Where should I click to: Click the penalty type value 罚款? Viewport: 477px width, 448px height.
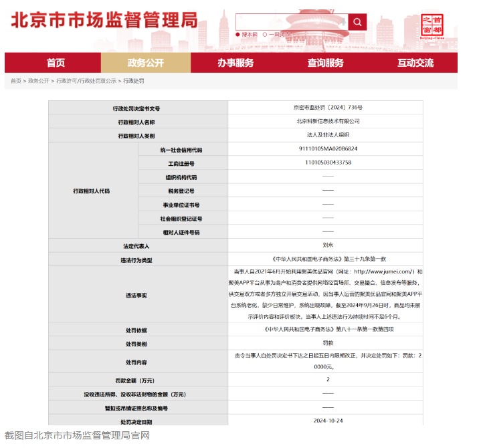point(328,343)
